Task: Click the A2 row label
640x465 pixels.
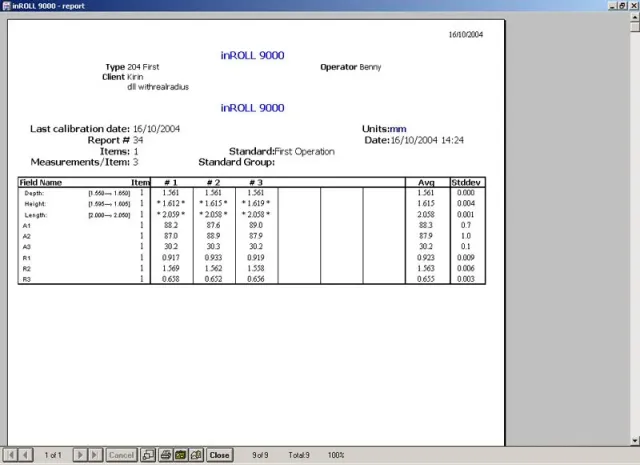Action: 27,236
